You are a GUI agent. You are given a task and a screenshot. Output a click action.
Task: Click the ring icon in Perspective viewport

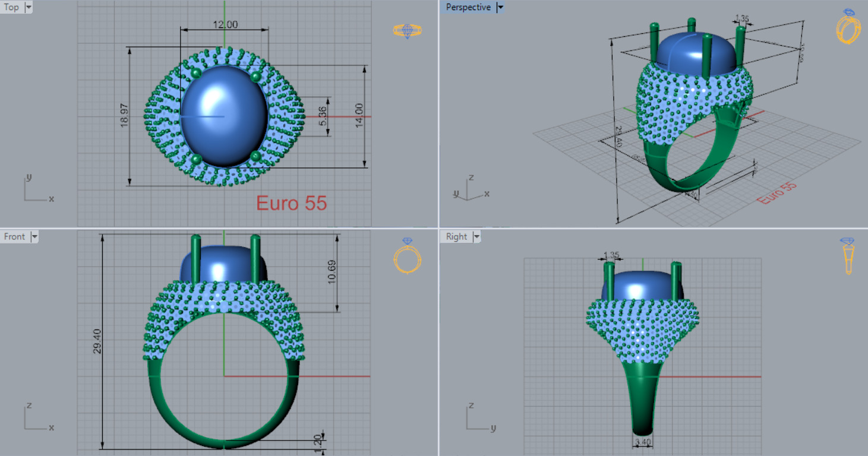coord(848,26)
